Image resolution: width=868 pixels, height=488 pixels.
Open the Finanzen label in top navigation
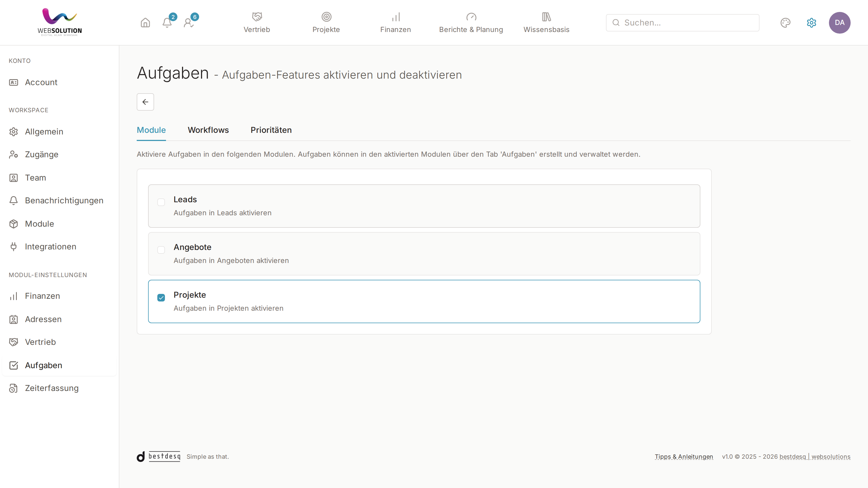click(x=395, y=30)
